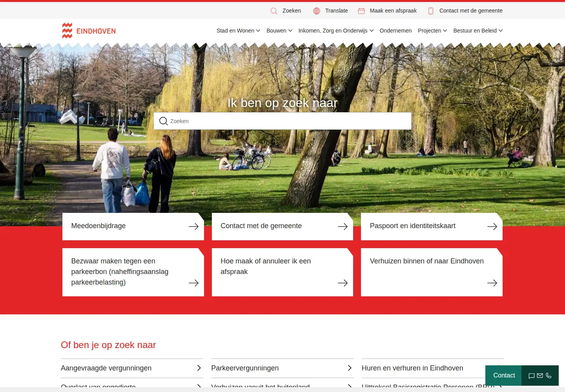Click the phone icon beside Contact met de gemeente

[431, 11]
